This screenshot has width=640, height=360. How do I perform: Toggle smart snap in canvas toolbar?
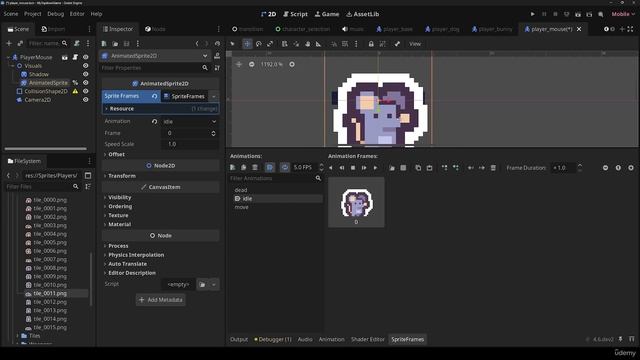[333, 44]
